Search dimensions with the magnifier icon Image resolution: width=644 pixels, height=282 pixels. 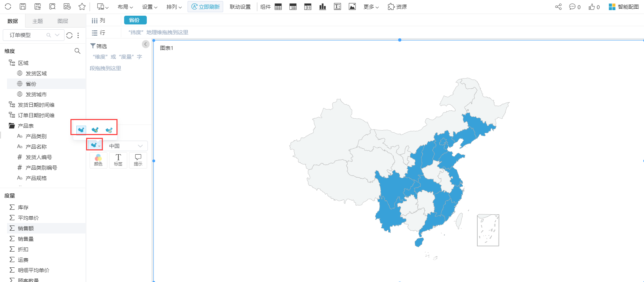[77, 51]
